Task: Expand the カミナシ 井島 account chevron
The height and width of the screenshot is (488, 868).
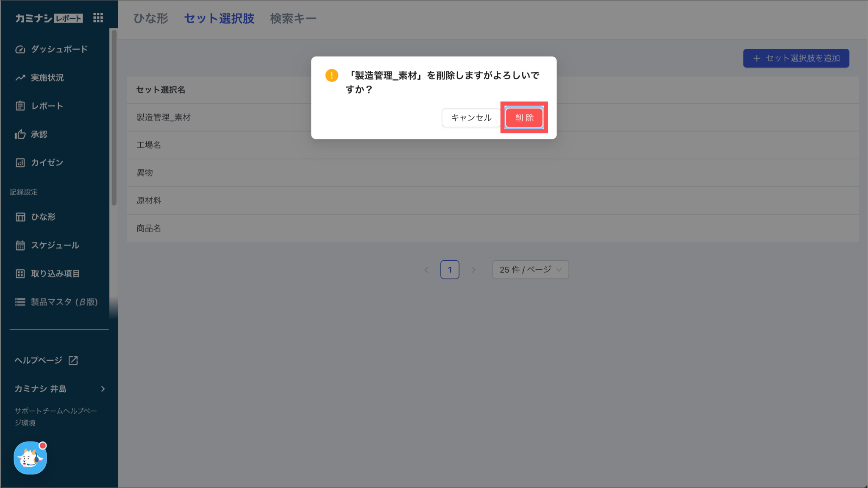Action: tap(103, 389)
